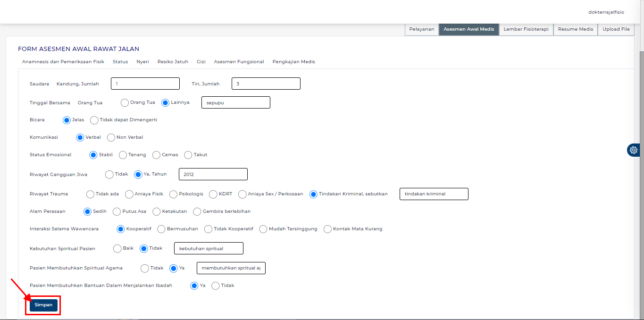Viewport: 644px width, 320px height.
Task: Select Putus Asa for Alam Perasaan
Action: click(117, 212)
